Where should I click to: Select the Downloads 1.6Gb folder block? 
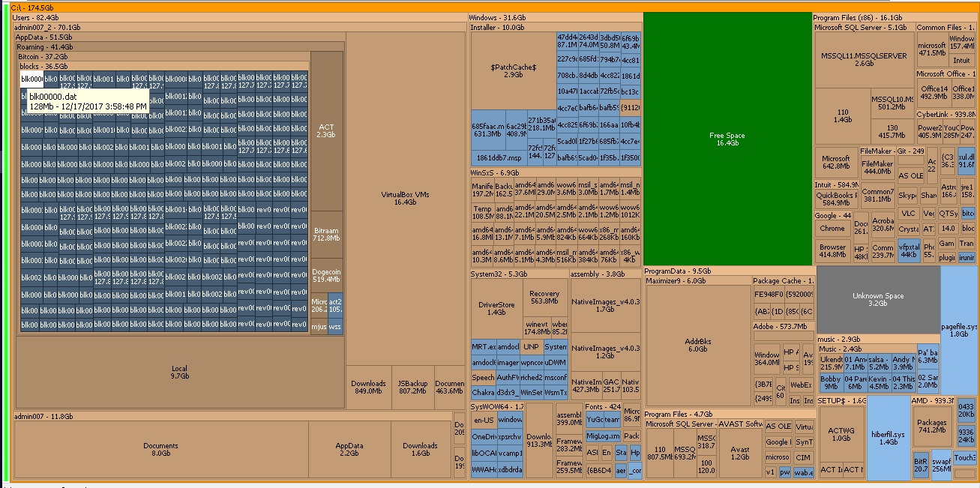click(x=420, y=449)
